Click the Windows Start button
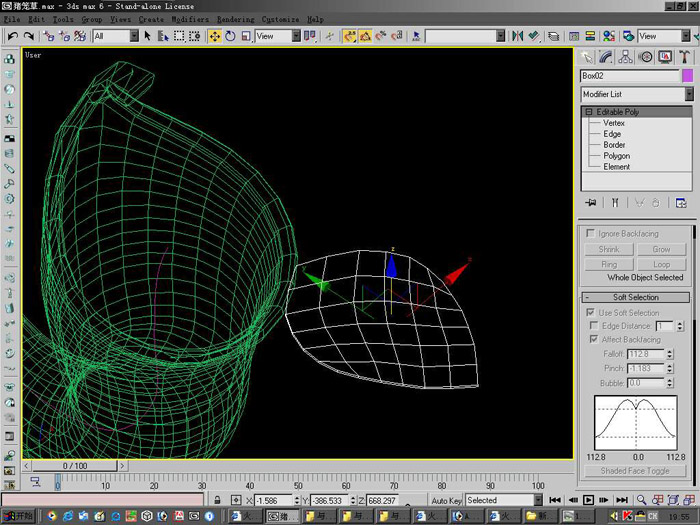This screenshot has height=525, width=700. [18, 516]
